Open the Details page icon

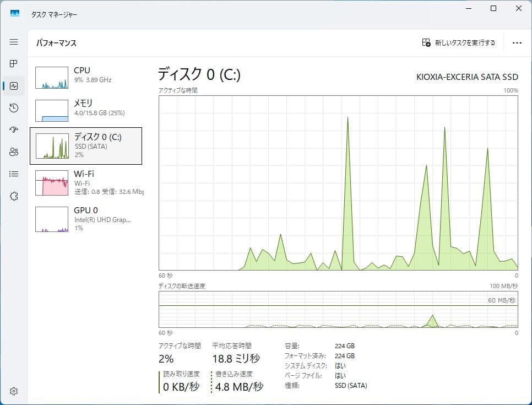(13, 174)
